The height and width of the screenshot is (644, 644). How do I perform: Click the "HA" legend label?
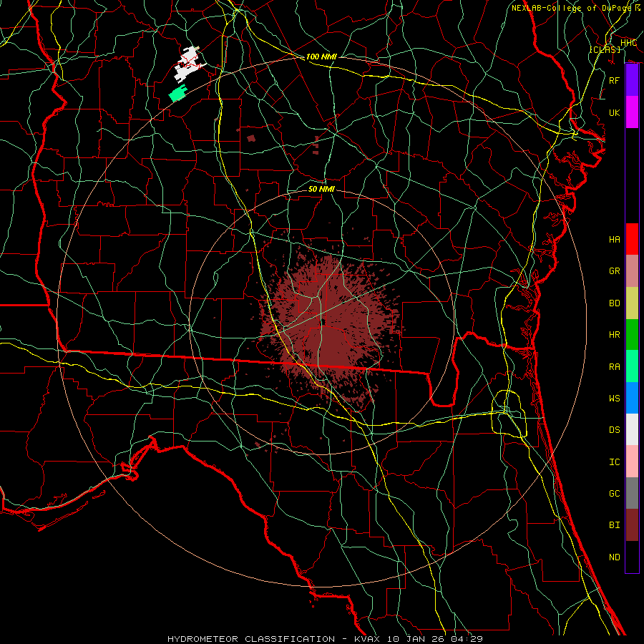615,240
